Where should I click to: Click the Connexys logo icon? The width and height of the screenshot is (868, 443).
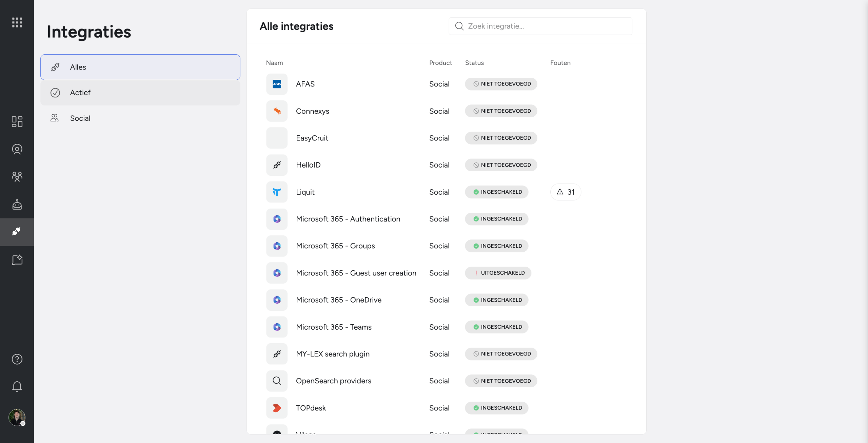click(x=277, y=111)
